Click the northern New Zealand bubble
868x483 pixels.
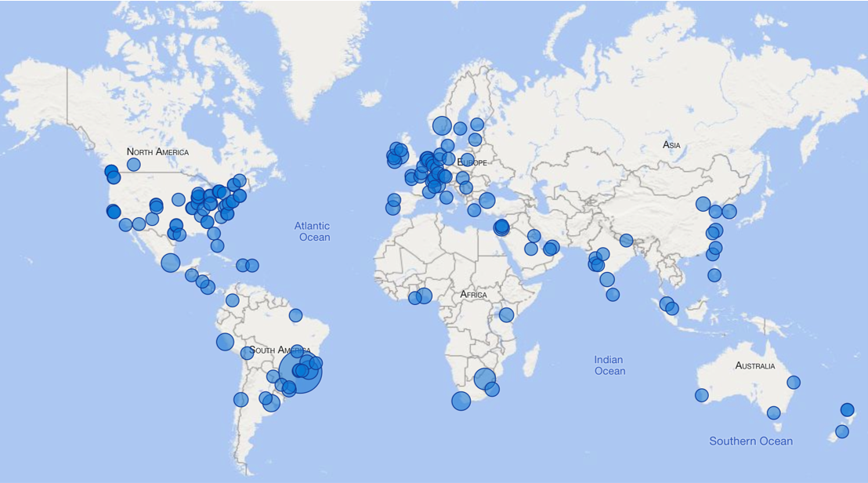[x=847, y=410]
